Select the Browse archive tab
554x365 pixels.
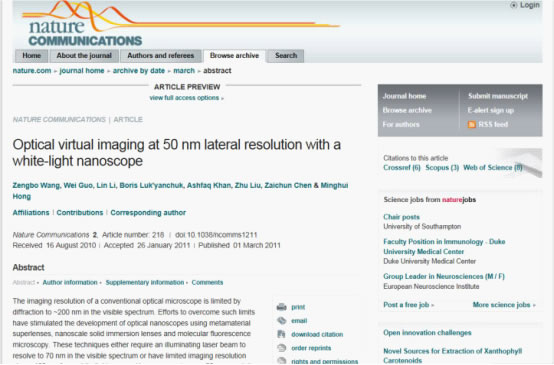click(x=234, y=56)
